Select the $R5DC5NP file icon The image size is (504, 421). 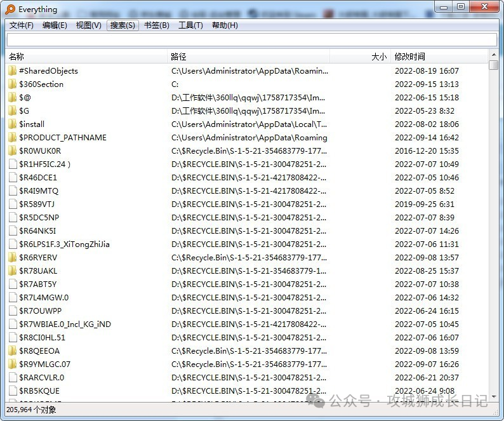click(13, 218)
